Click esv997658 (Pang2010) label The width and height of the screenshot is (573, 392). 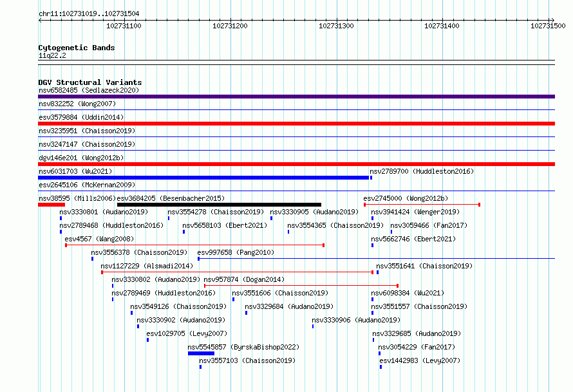[x=236, y=252]
